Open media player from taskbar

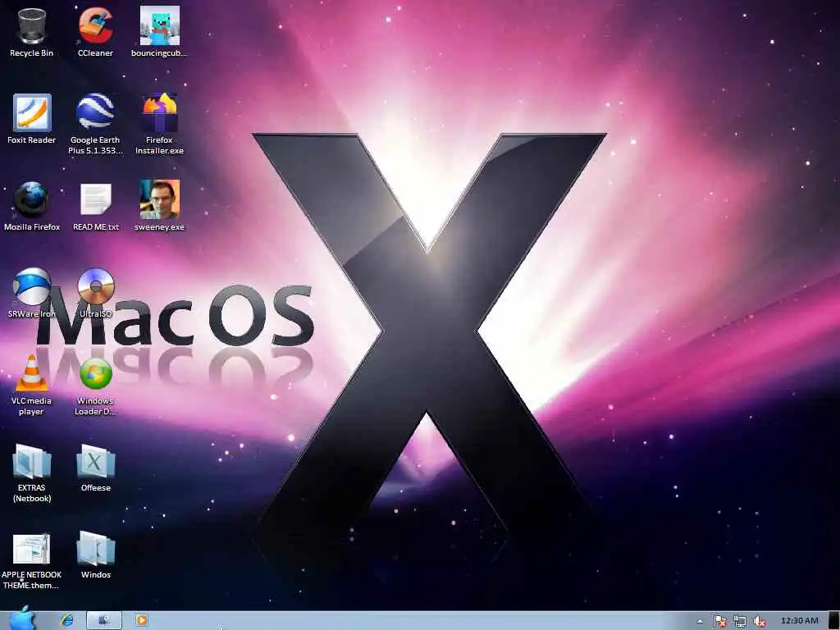pyautogui.click(x=141, y=620)
